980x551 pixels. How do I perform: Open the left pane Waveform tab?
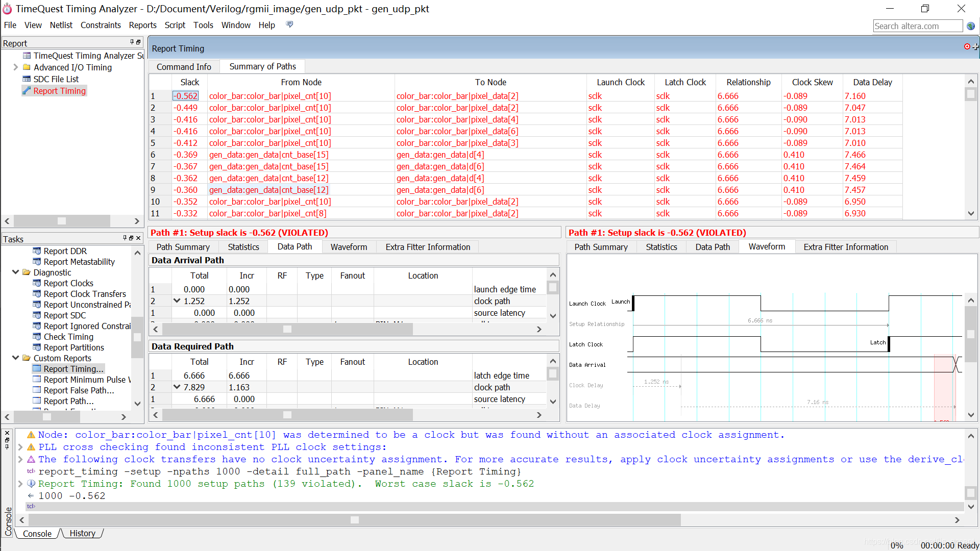point(349,247)
